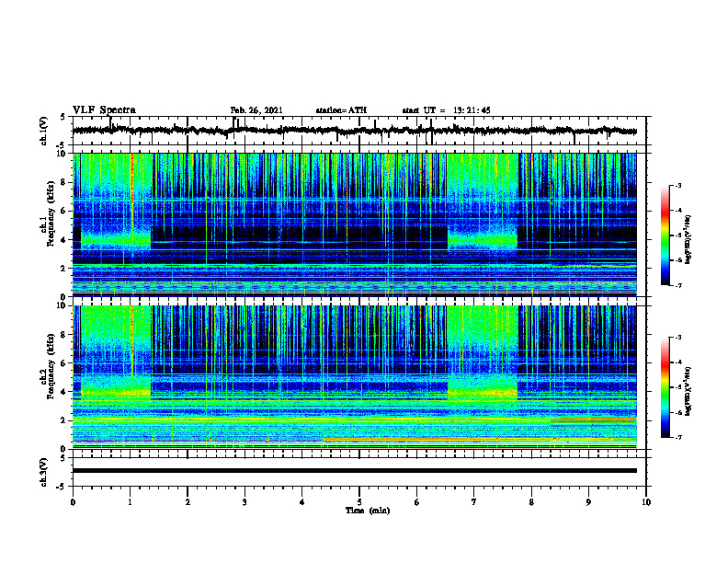Select the date 'Feb. 26, 2021'
728x563 pixels.
[x=256, y=110]
